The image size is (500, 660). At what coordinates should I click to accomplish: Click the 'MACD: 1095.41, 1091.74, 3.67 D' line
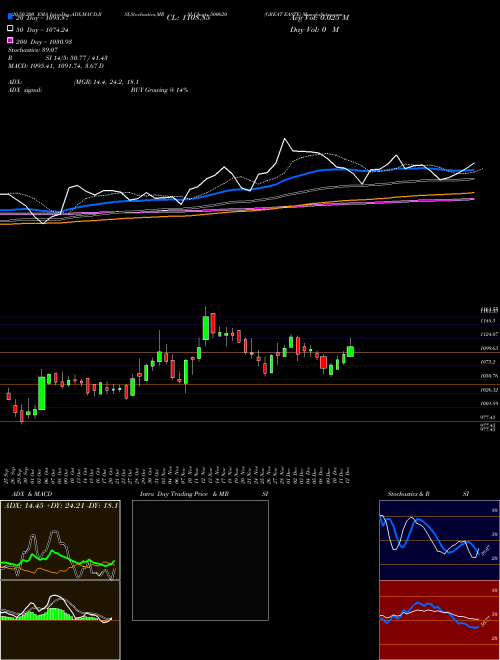[56, 66]
